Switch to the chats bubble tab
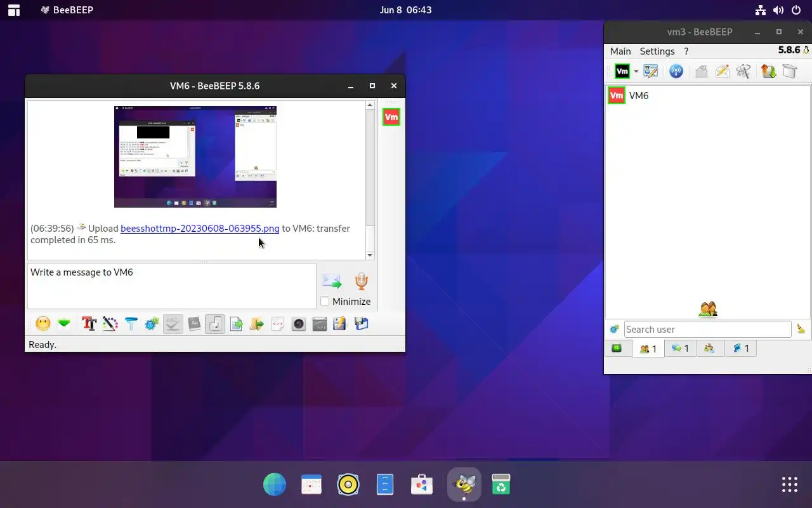Viewport: 812px width, 508px height. coord(680,348)
